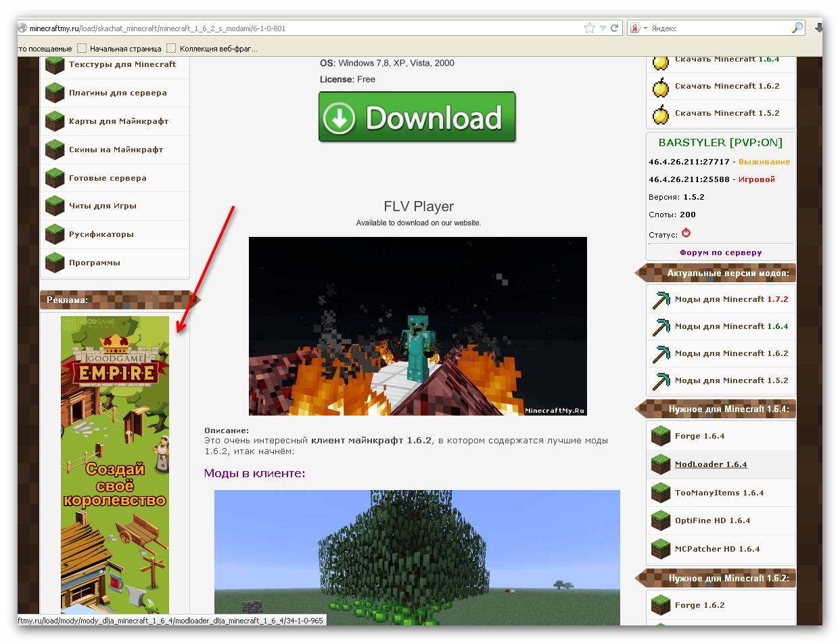This screenshot has width=840, height=643.
Task: Open Скины на Майнкрафт menu item
Action: tap(116, 150)
